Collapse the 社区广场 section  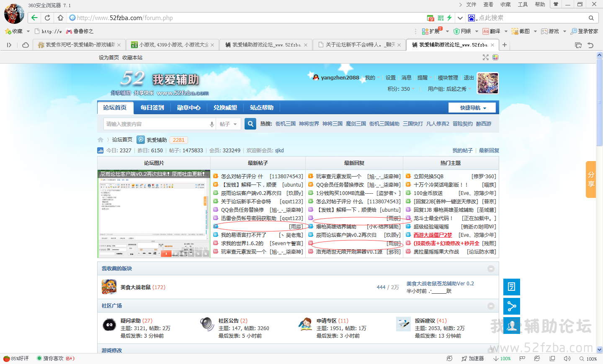[491, 306]
